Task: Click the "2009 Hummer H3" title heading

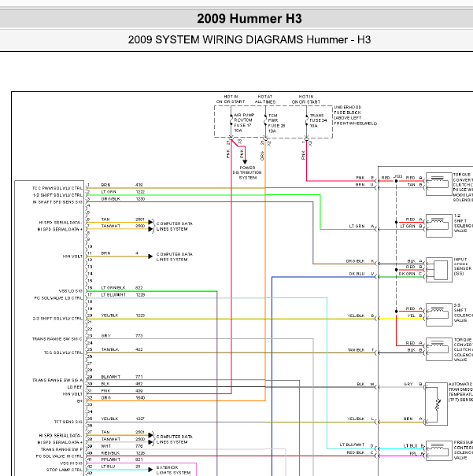Action: click(x=249, y=19)
